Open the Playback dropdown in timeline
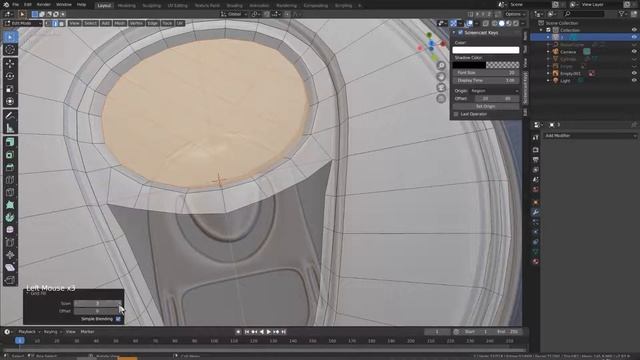This screenshot has height=360, width=640. pyautogui.click(x=29, y=332)
